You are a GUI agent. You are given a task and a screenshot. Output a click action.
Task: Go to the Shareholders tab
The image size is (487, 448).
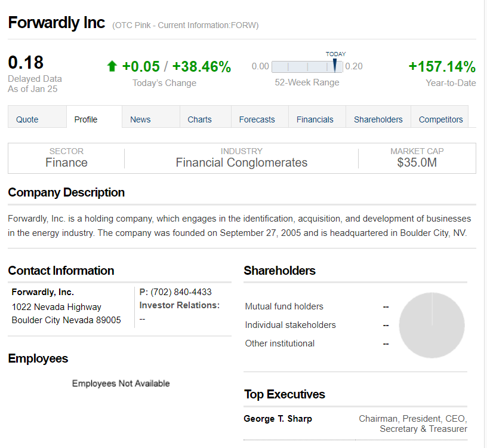[378, 119]
